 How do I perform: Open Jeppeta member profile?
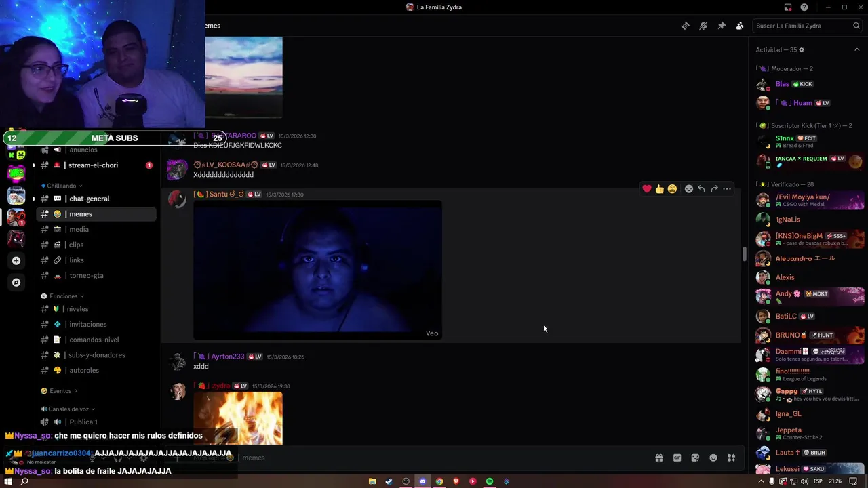810,433
